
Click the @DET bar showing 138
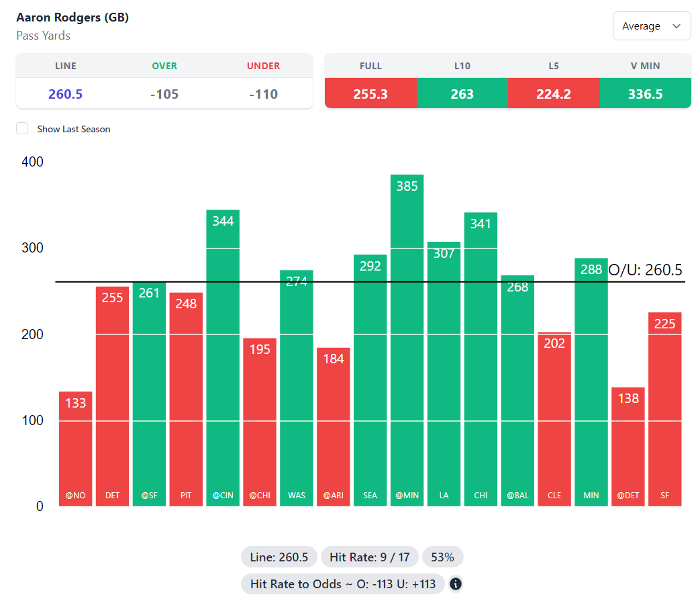(x=628, y=447)
